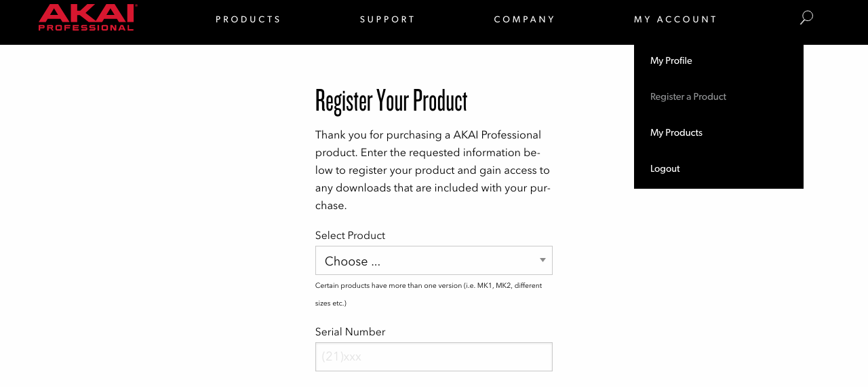The height and width of the screenshot is (387, 868).
Task: Click the PROFESSIONAL text beneath the AKAI logo
Action: [86, 28]
